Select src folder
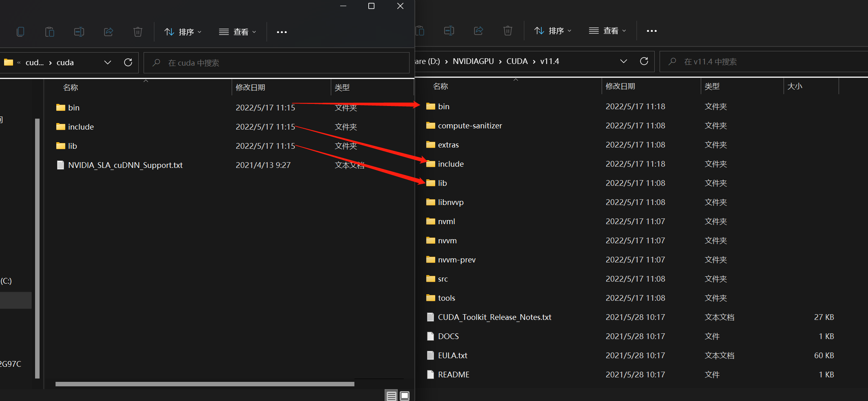 [443, 279]
